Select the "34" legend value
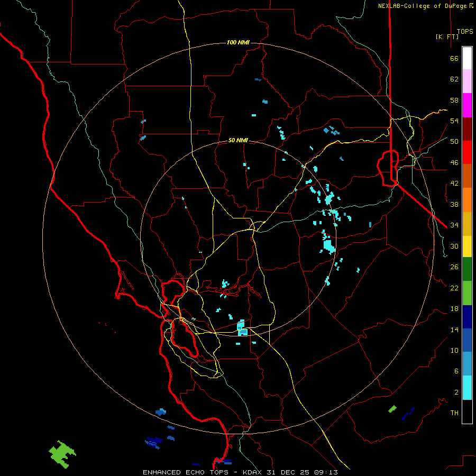This screenshot has height=476, width=476. click(x=454, y=225)
